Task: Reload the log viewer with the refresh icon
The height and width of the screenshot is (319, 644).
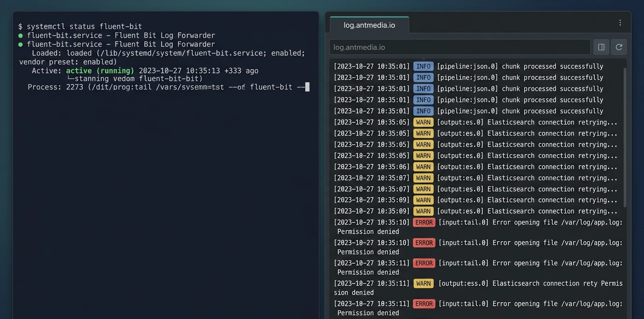Action: tap(619, 47)
